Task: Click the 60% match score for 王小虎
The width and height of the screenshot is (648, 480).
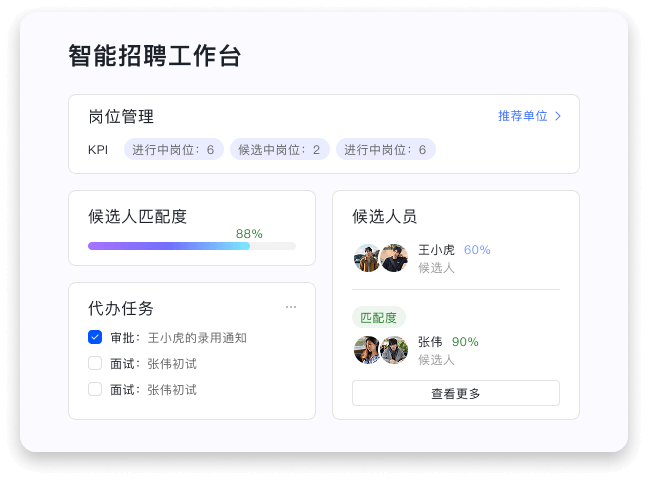Action: point(477,250)
